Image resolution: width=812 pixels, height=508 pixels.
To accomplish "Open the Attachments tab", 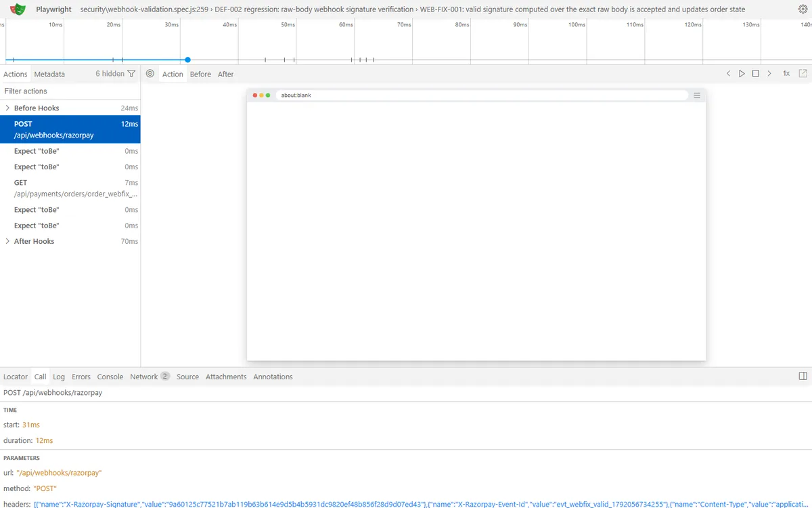I will click(226, 377).
